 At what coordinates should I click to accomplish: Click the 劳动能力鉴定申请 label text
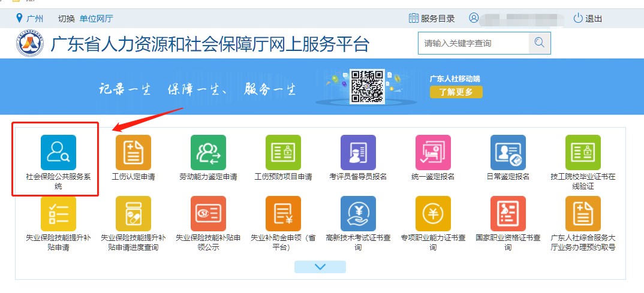tap(208, 177)
